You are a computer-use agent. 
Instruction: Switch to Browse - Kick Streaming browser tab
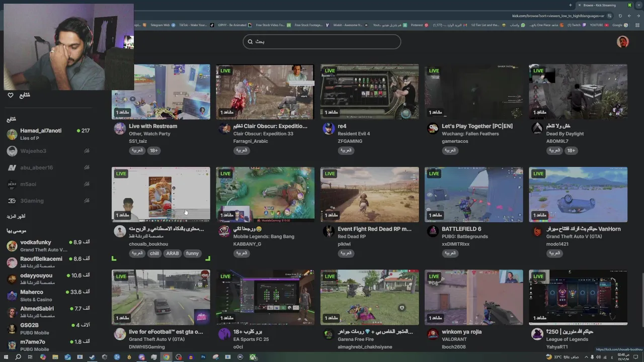[x=604, y=5]
